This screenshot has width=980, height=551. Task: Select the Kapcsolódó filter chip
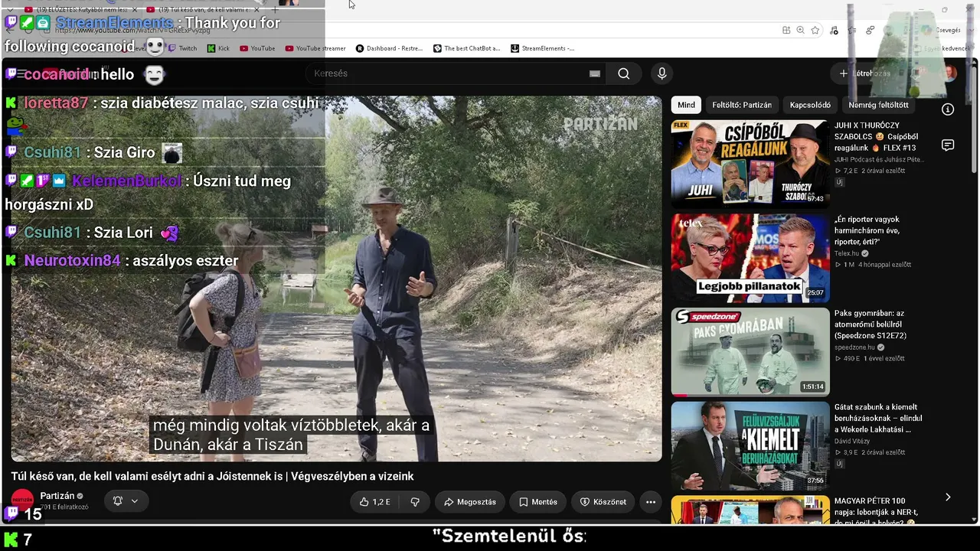pyautogui.click(x=810, y=105)
